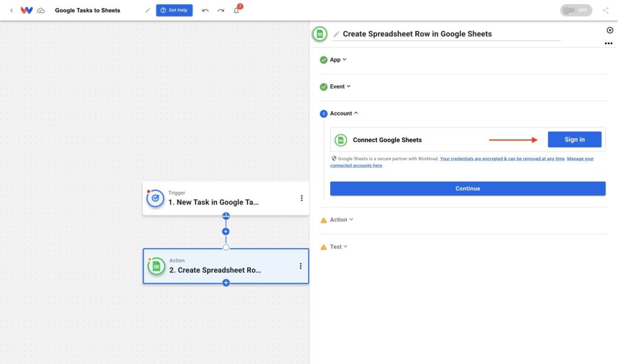Edit workflow name with pencil icon
This screenshot has width=618, height=364.
pos(147,10)
